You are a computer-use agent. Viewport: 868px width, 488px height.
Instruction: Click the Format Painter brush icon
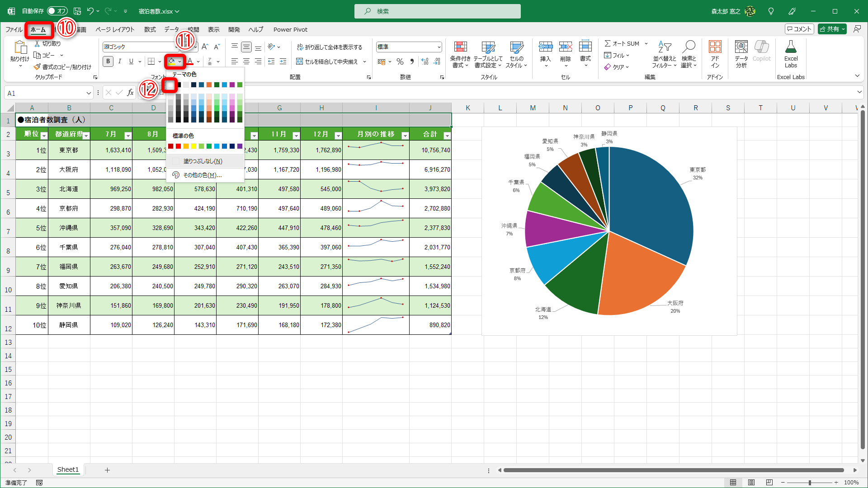tap(37, 67)
